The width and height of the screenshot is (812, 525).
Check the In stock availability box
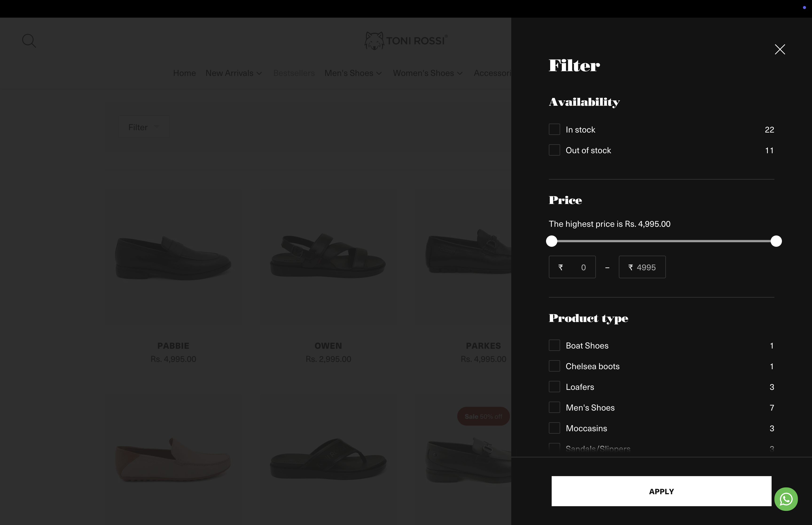coord(554,129)
